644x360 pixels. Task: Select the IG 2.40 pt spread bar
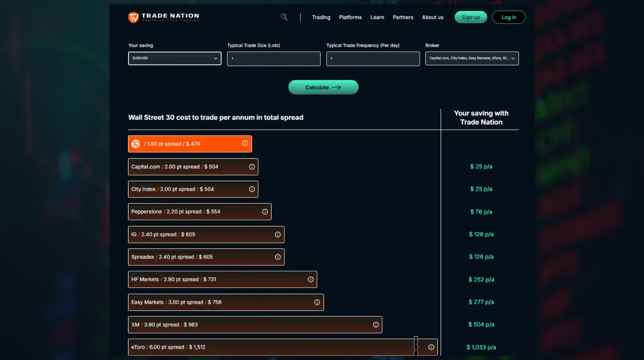pyautogui.click(x=206, y=234)
